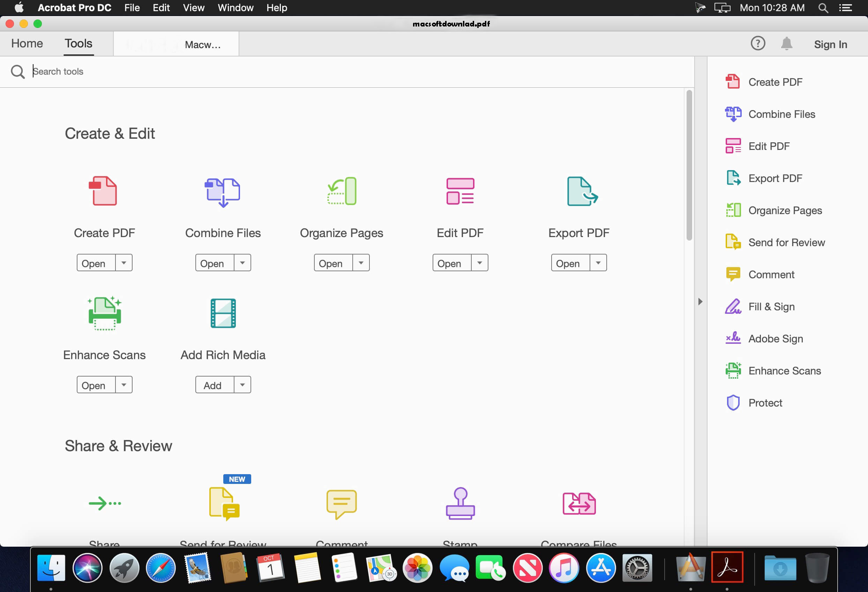Open the Export PDF tool
This screenshot has height=592, width=868.
(x=565, y=263)
